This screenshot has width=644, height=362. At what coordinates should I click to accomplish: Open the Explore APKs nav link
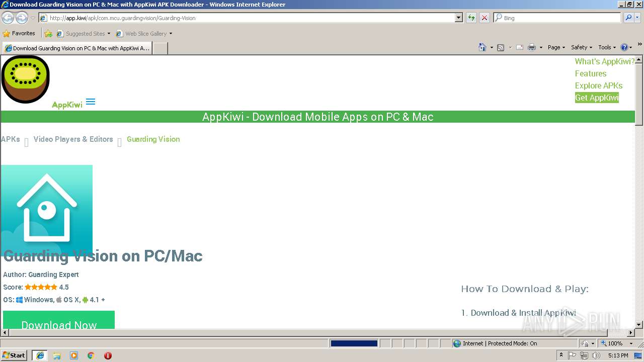(599, 85)
